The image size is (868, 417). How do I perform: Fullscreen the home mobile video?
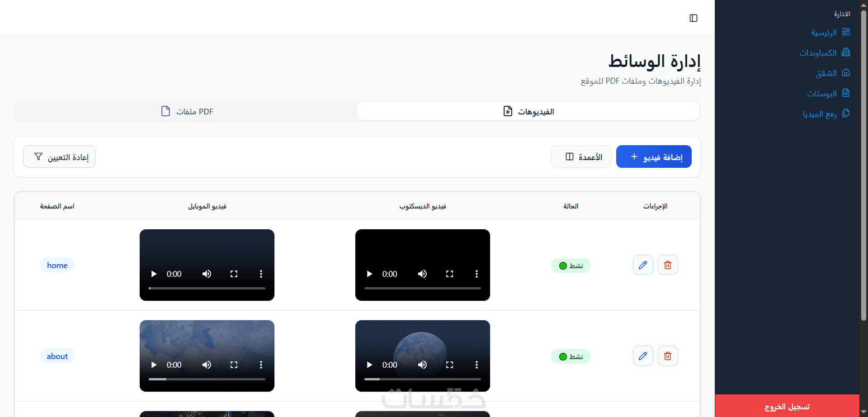(x=234, y=274)
